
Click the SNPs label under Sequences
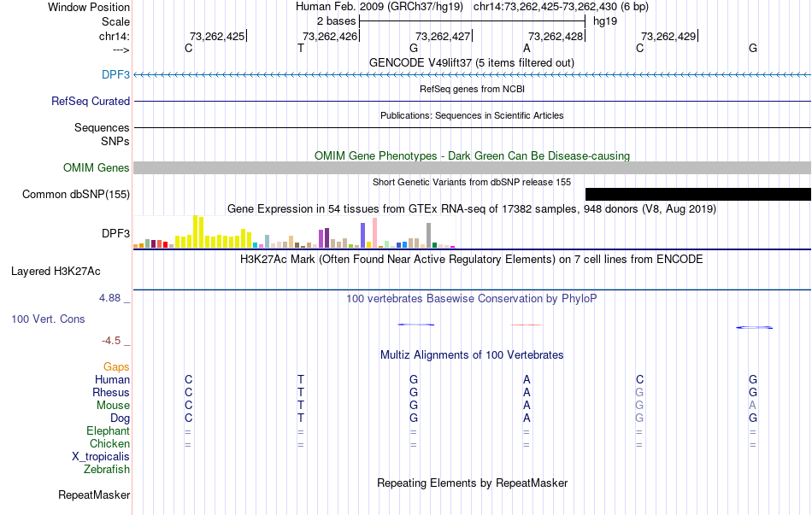point(115,141)
